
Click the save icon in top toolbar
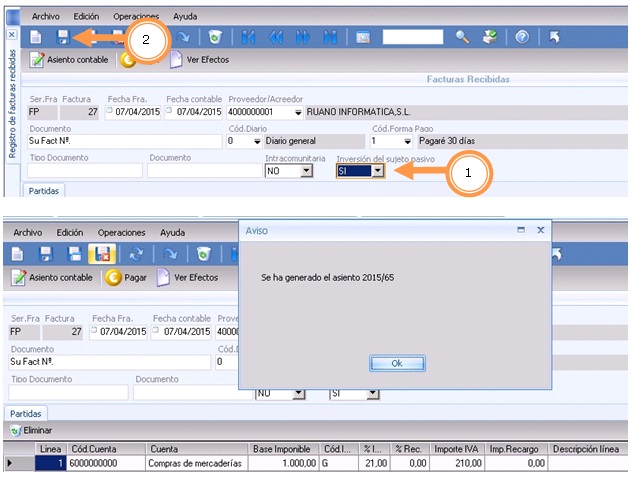click(x=62, y=37)
